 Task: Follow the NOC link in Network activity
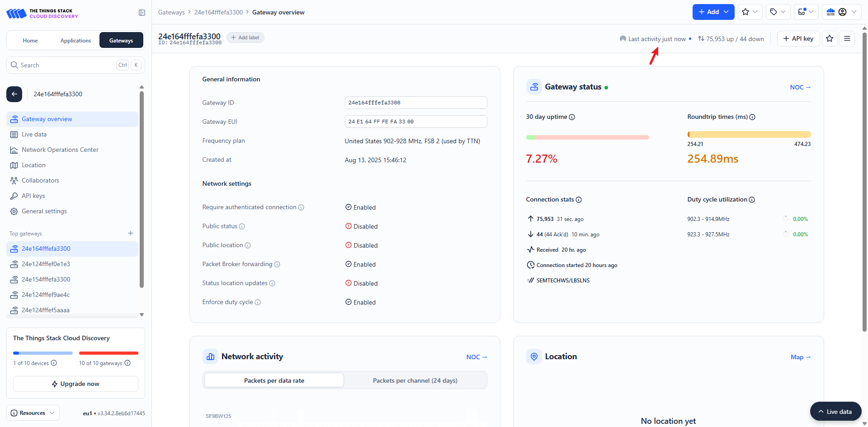pyautogui.click(x=476, y=357)
